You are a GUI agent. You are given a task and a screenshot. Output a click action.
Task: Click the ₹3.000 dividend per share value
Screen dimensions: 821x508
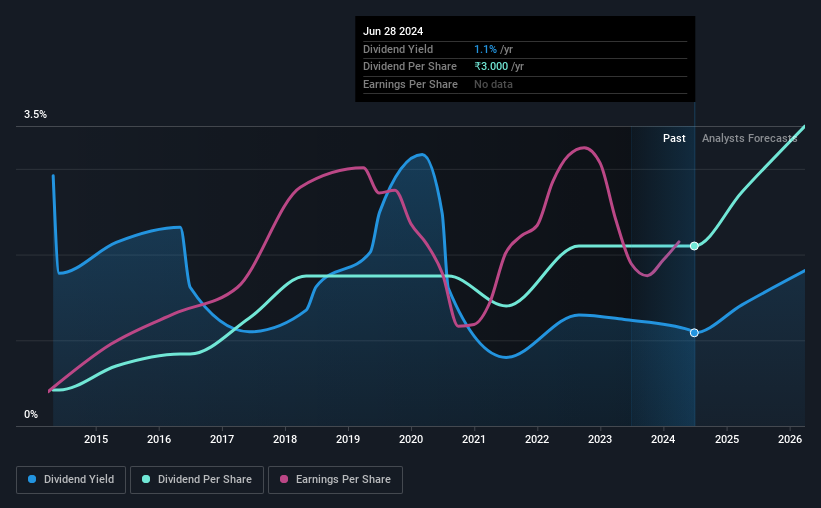pyautogui.click(x=491, y=67)
